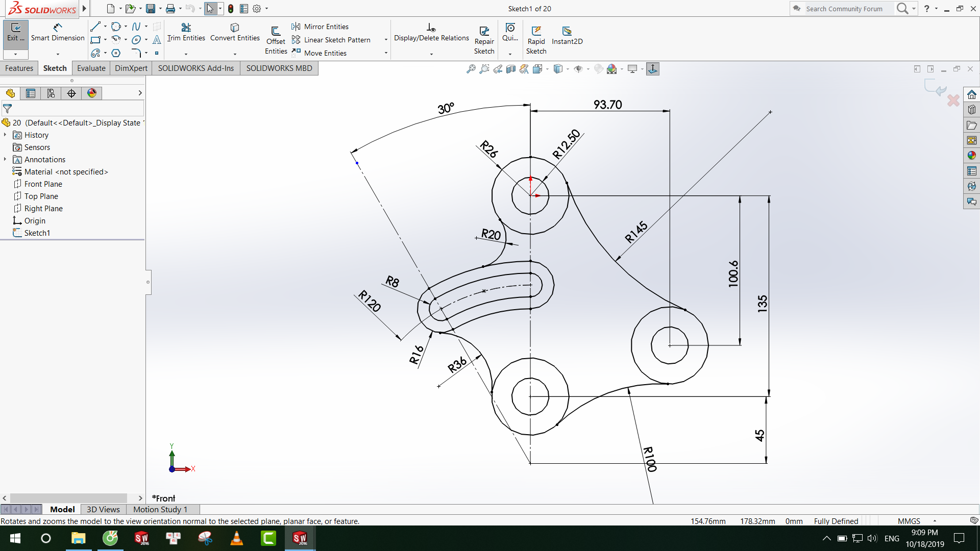
Task: Expand the Annotations tree node
Action: [x=5, y=159]
